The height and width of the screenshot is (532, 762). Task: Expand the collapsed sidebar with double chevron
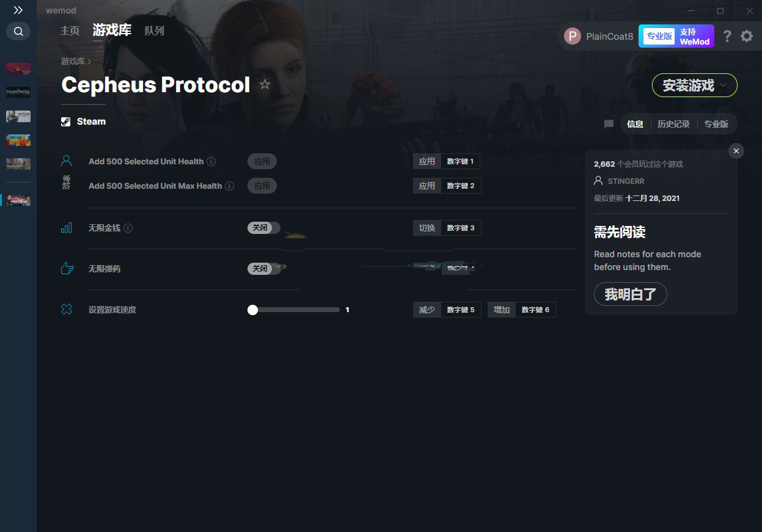(18, 10)
